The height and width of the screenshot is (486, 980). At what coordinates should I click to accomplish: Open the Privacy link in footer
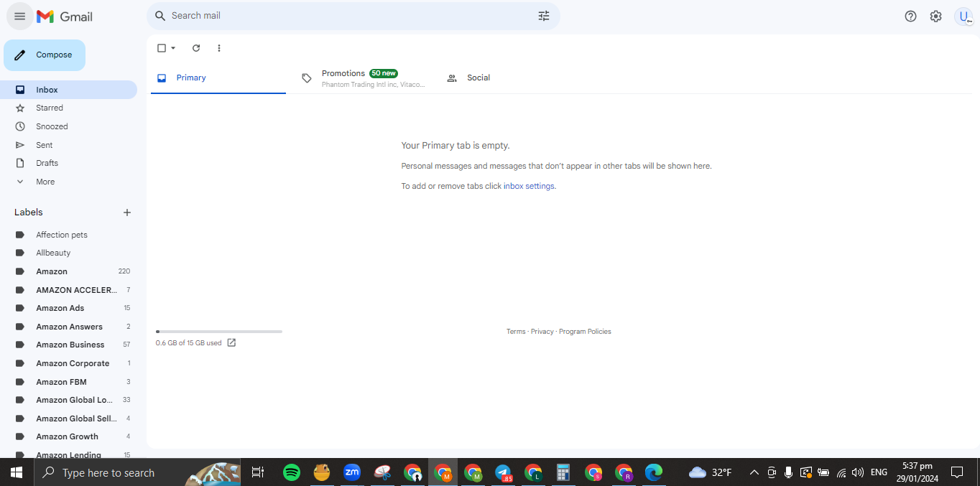pos(542,332)
